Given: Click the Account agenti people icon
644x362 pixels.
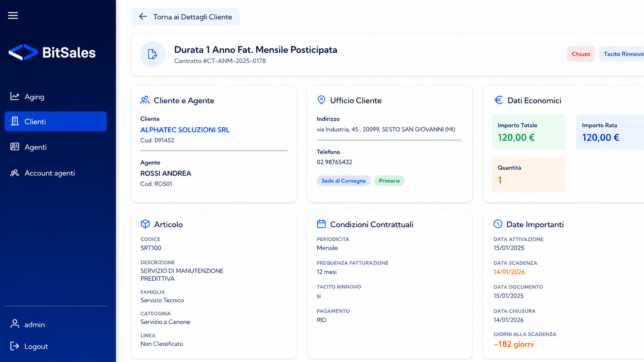Looking at the screenshot, I should coord(15,173).
